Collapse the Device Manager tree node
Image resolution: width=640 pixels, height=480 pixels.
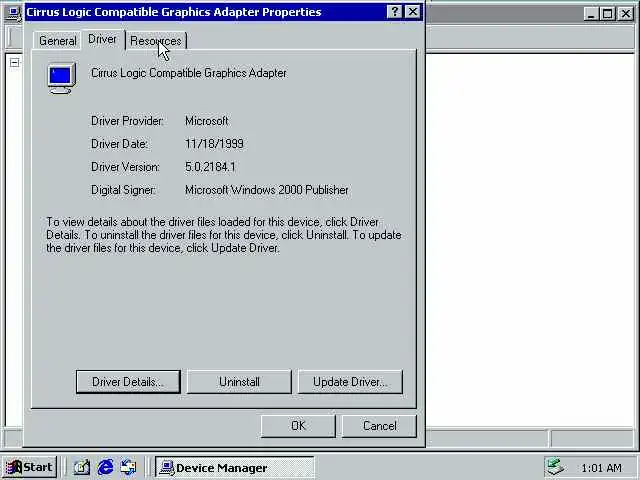pyautogui.click(x=14, y=62)
